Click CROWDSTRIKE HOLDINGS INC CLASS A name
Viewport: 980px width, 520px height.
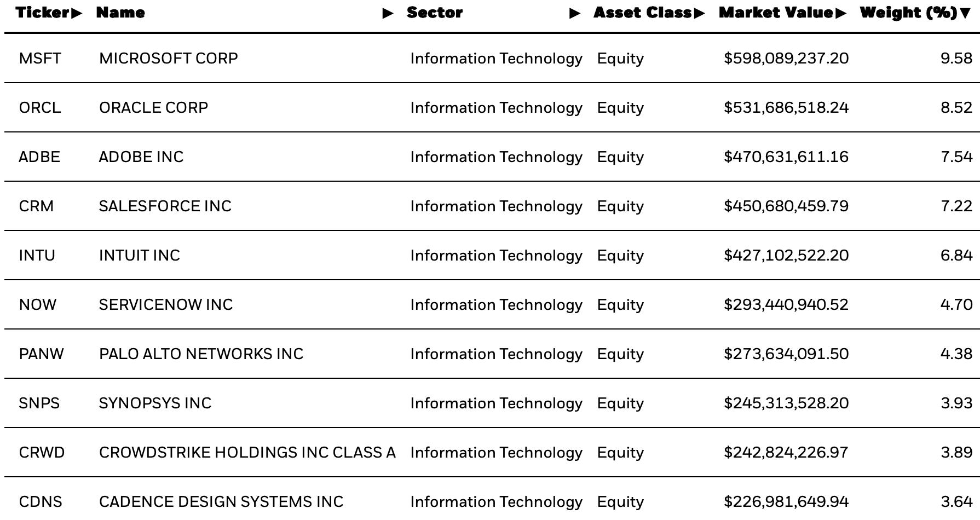(247, 453)
